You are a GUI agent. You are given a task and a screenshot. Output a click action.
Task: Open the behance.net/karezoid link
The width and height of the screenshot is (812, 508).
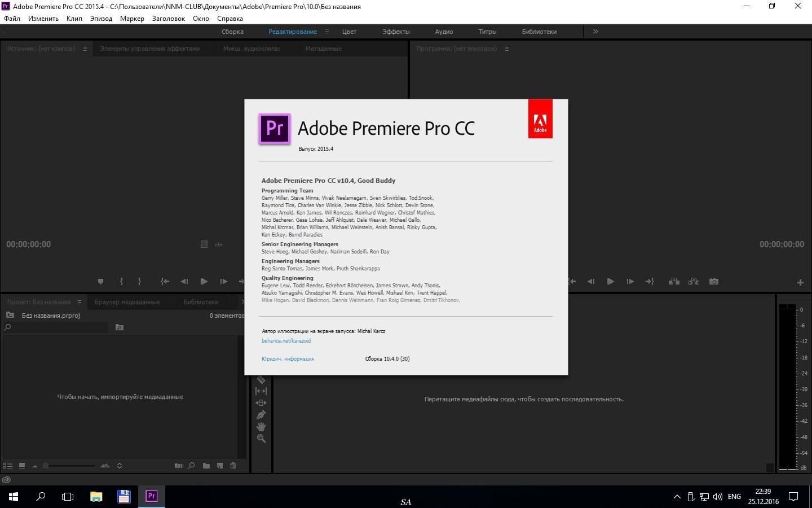click(x=286, y=341)
